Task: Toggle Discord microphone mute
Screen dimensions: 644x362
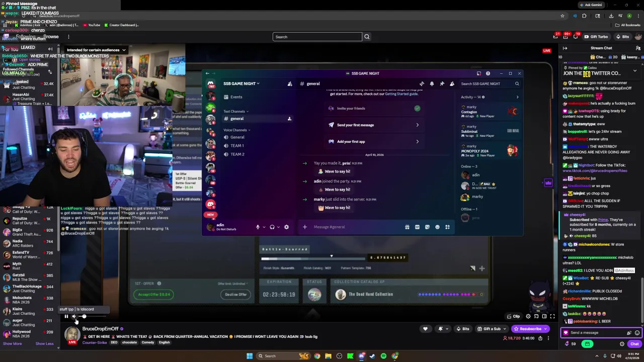Action: point(258,227)
